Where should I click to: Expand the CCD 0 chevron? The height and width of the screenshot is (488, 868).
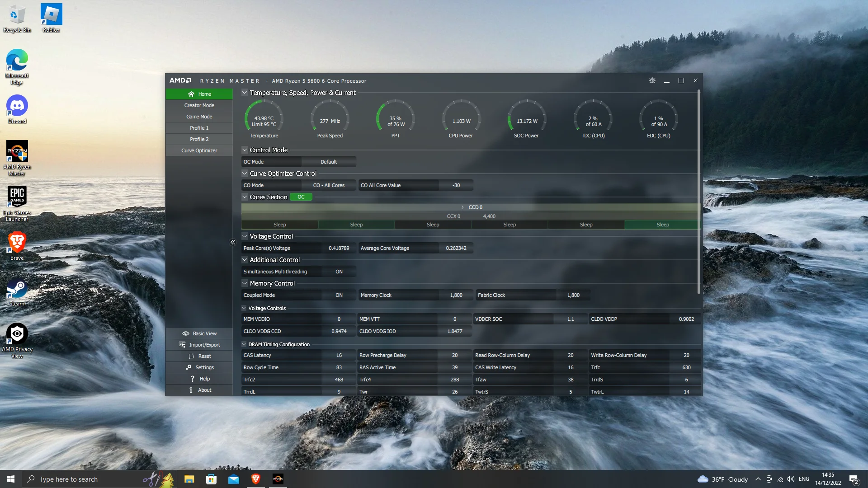(x=462, y=207)
